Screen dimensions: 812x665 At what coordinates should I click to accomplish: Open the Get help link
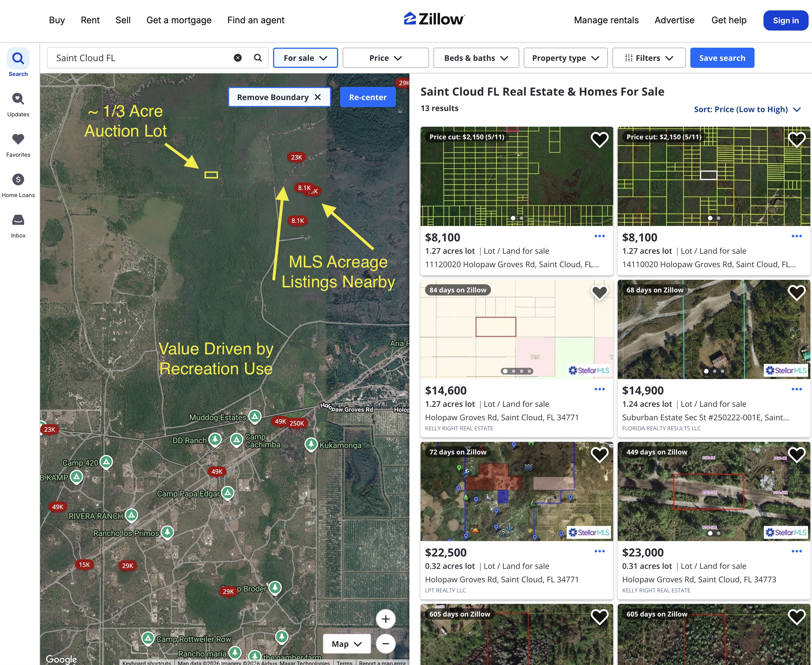pos(728,20)
